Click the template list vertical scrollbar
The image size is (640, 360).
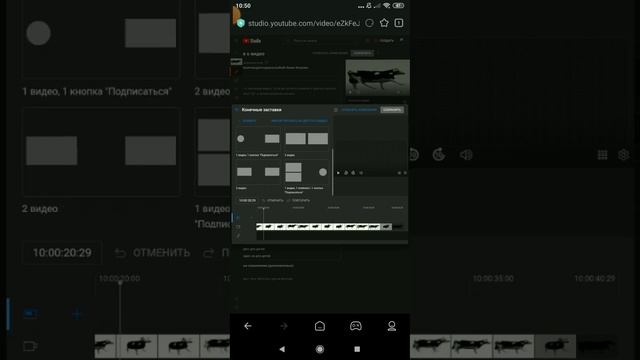click(x=333, y=171)
